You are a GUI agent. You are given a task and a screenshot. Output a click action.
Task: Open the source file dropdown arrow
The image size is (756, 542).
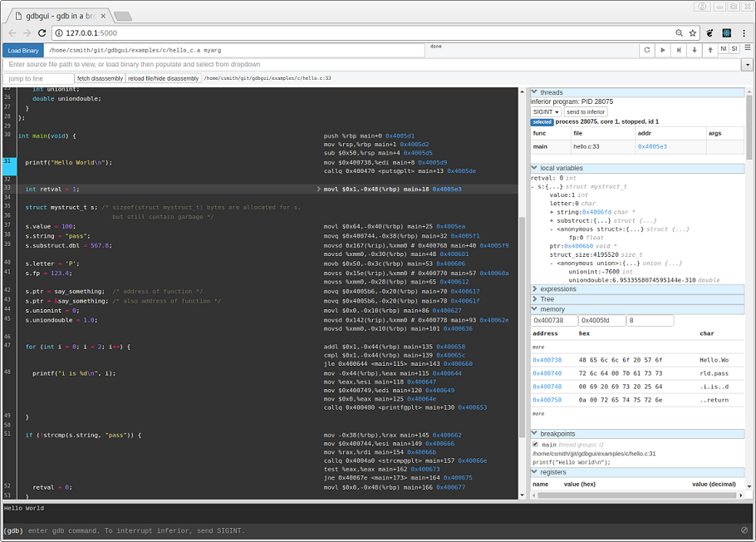pyautogui.click(x=748, y=64)
